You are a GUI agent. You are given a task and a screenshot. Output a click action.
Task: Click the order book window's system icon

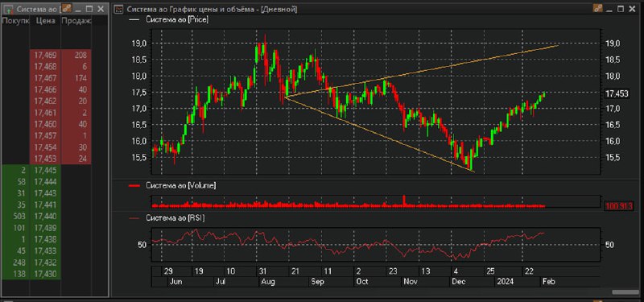click(8, 9)
